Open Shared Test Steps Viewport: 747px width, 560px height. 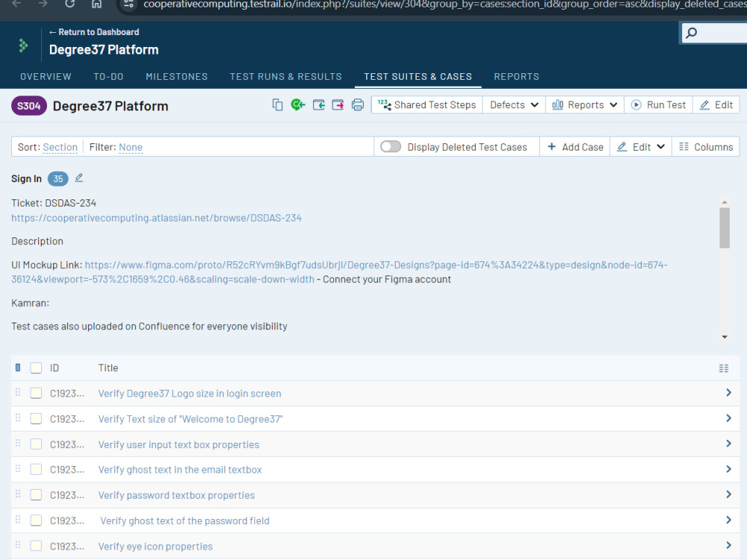pos(427,105)
